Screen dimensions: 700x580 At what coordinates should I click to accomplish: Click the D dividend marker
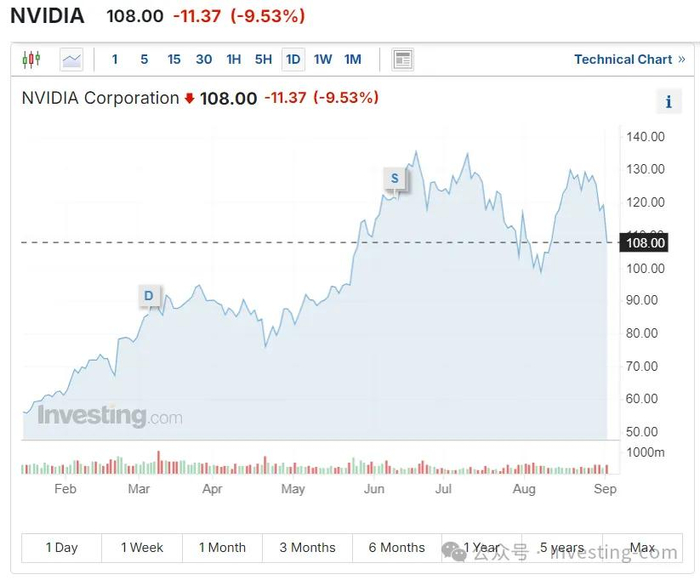149,295
